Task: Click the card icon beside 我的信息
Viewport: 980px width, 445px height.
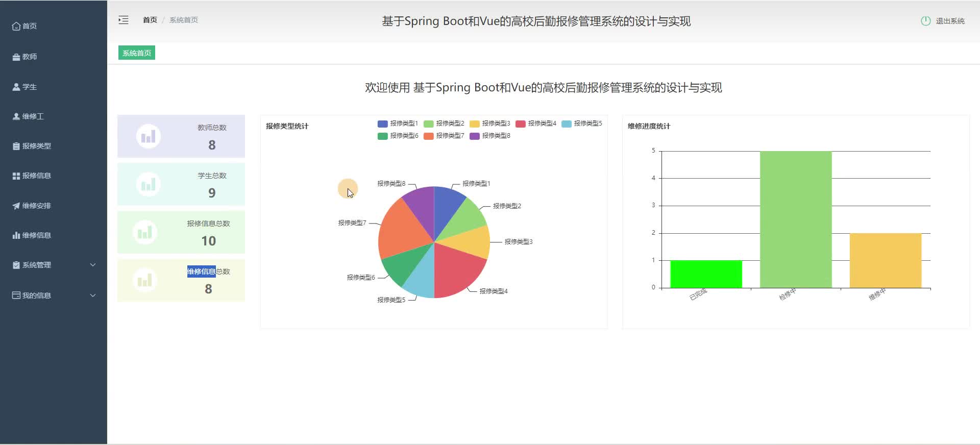Action: click(16, 295)
